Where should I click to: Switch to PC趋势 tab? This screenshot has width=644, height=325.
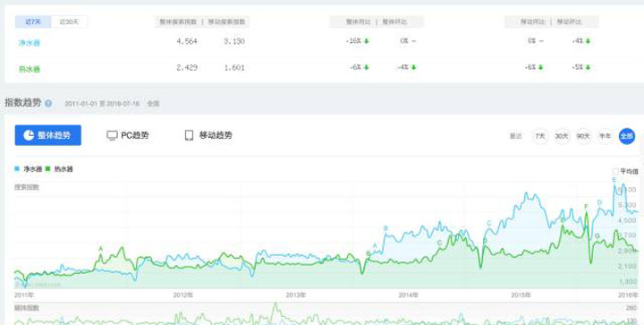click(x=128, y=135)
